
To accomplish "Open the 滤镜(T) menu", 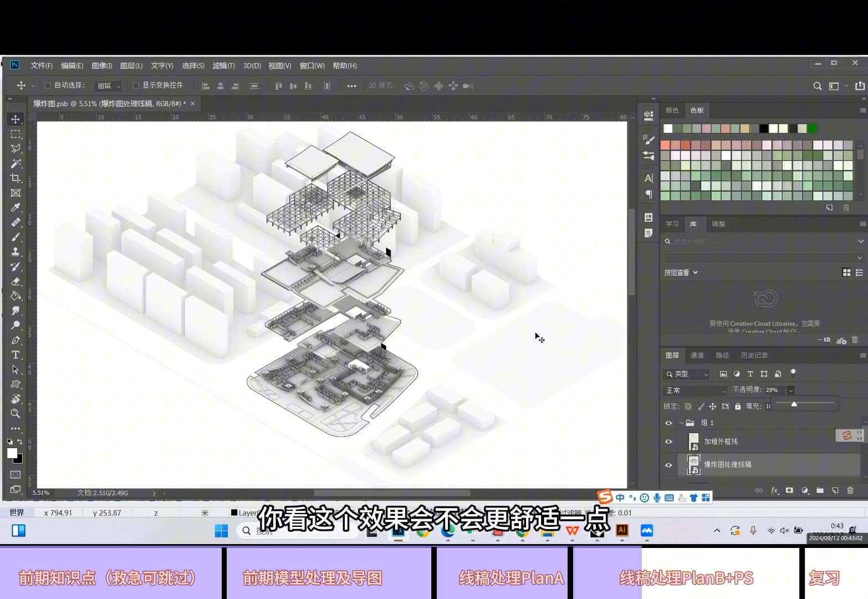I will [223, 65].
